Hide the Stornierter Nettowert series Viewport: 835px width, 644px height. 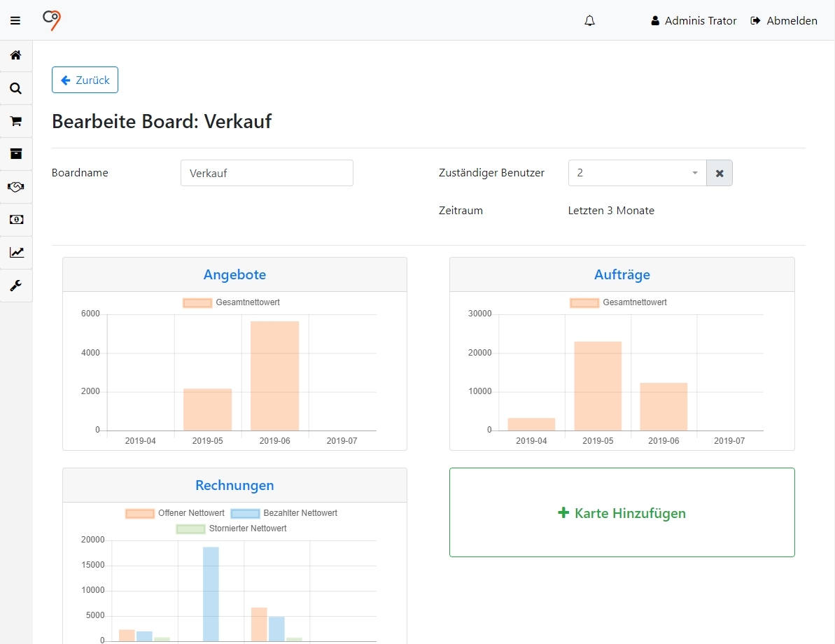point(232,529)
